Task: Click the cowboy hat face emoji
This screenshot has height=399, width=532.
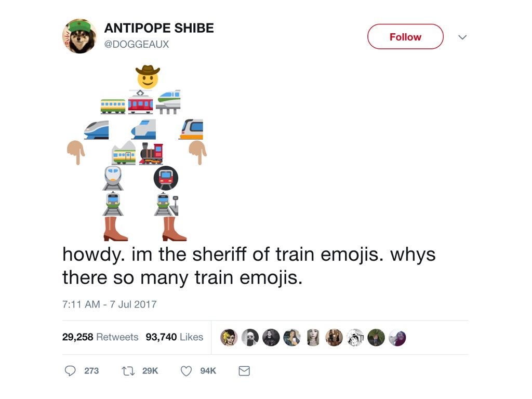Action: point(148,77)
